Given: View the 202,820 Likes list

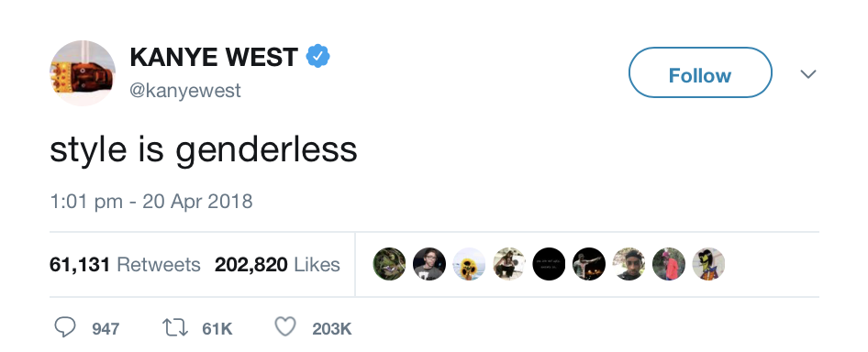Looking at the screenshot, I should pos(277,265).
